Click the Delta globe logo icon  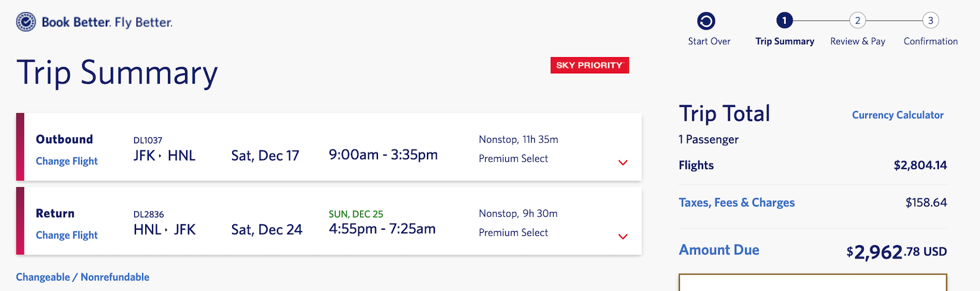(x=26, y=22)
